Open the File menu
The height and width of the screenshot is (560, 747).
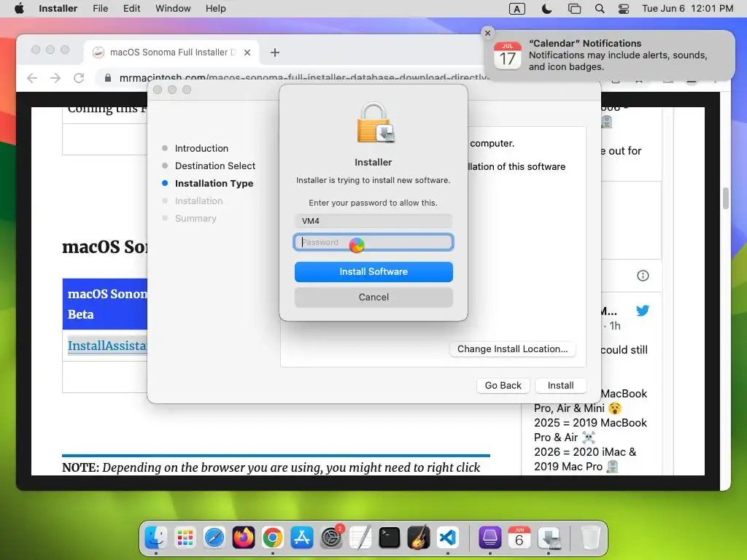tap(100, 9)
